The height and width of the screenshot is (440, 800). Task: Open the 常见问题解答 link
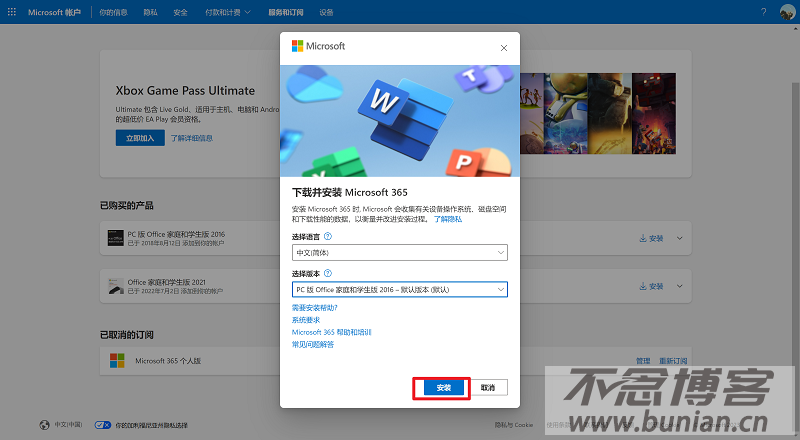tap(313, 345)
